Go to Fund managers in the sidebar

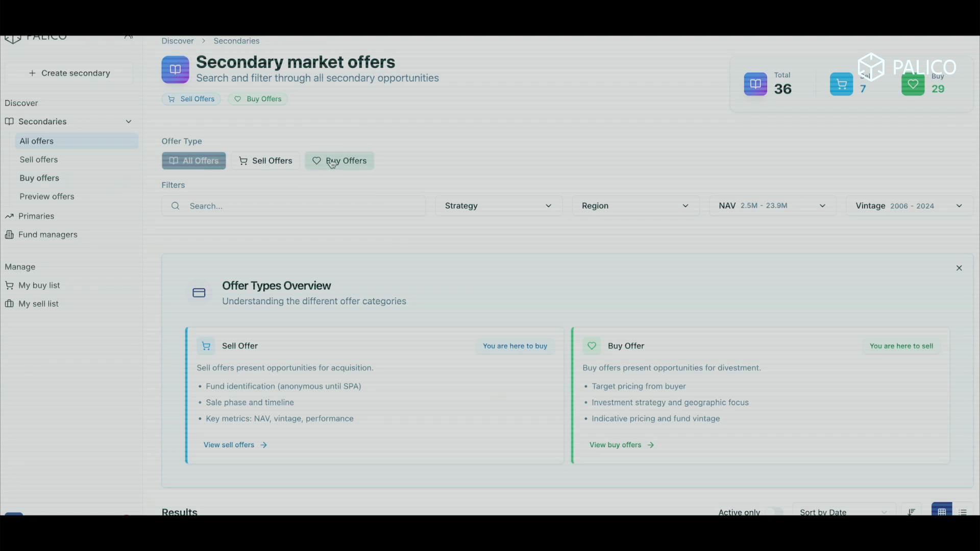48,235
